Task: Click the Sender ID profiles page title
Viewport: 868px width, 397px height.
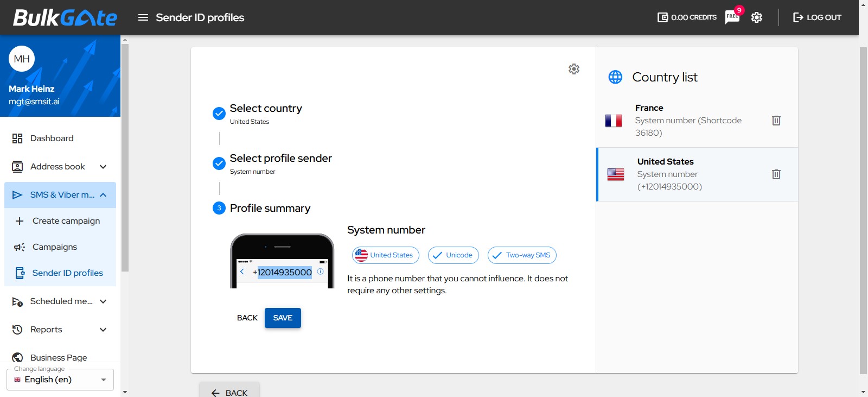Action: point(200,17)
